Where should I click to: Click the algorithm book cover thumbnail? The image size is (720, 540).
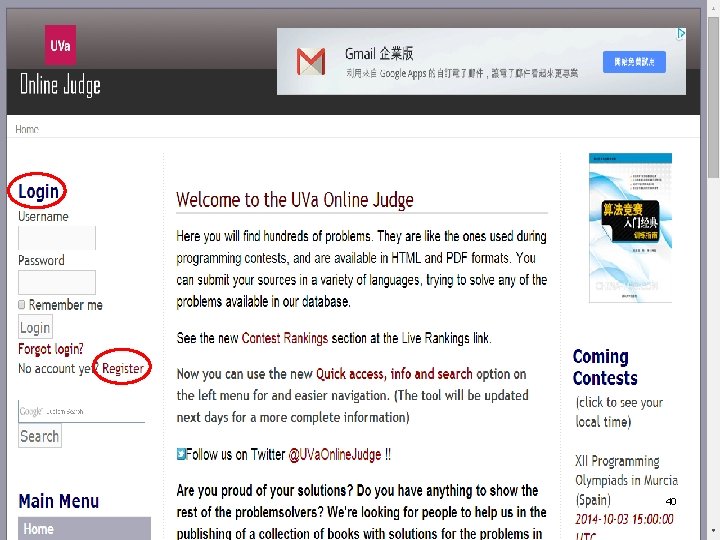click(x=630, y=228)
